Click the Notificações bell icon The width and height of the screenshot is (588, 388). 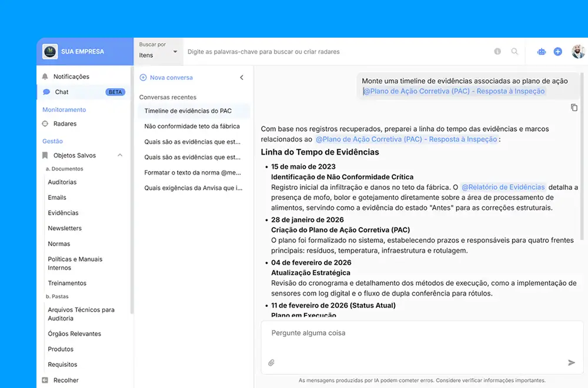[45, 76]
